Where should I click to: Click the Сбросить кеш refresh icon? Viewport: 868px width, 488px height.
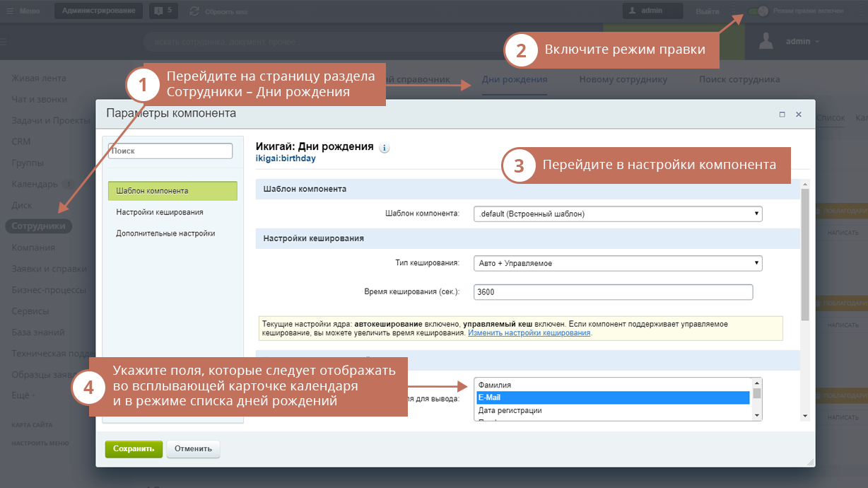[194, 11]
